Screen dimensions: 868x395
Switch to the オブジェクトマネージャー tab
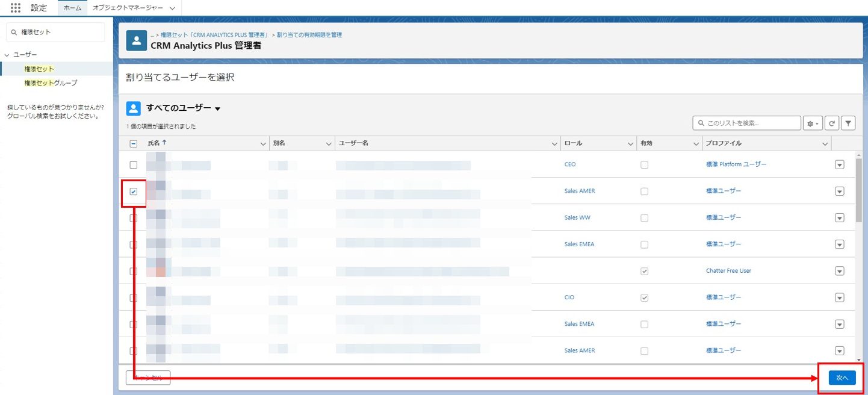126,8
